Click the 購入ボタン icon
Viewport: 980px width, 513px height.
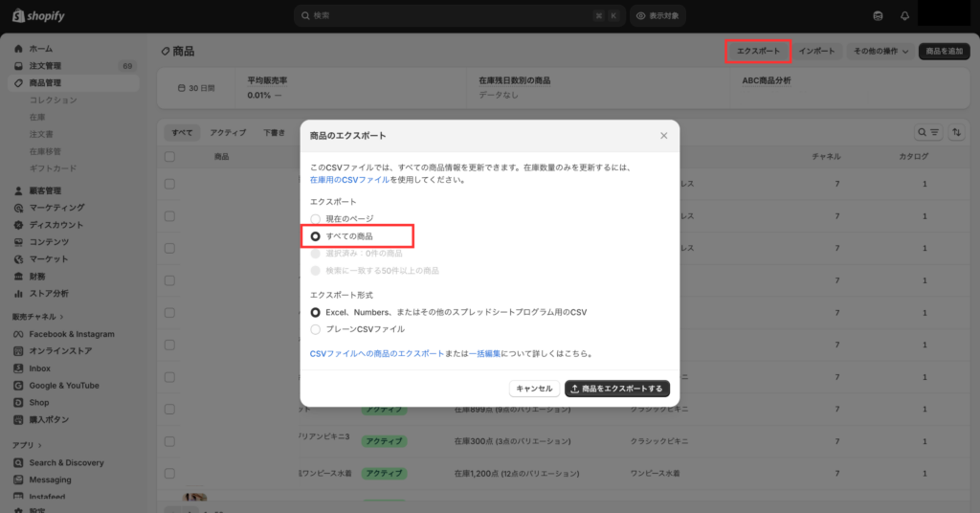pos(18,420)
